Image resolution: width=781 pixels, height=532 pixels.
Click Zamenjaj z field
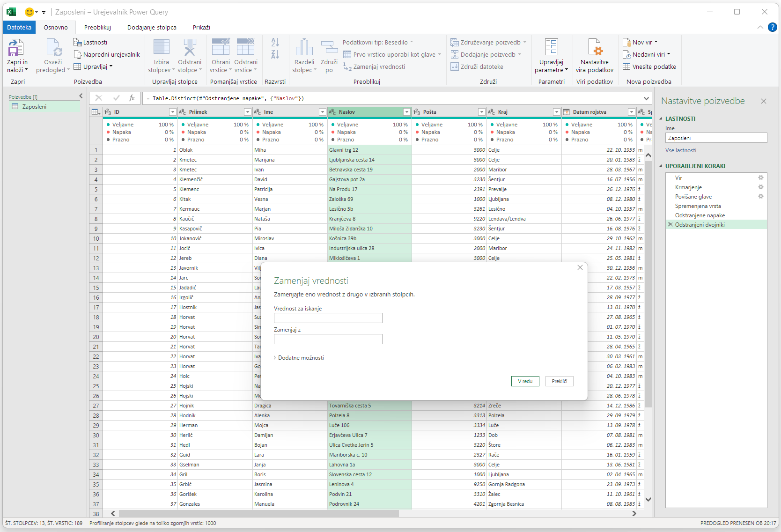pyautogui.click(x=328, y=339)
